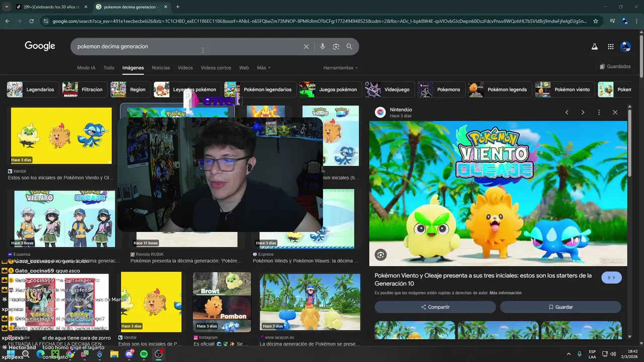
Task: Open the Google apps grid
Action: coord(610,46)
